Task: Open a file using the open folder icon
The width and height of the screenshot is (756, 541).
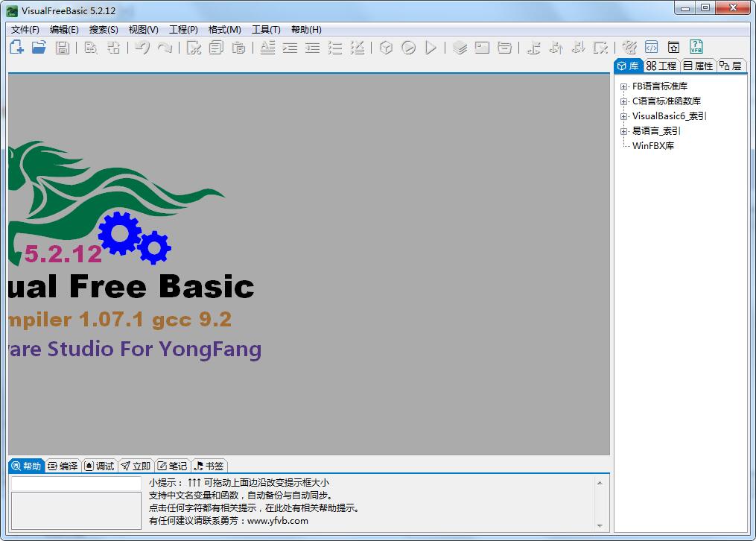Action: pyautogui.click(x=40, y=47)
